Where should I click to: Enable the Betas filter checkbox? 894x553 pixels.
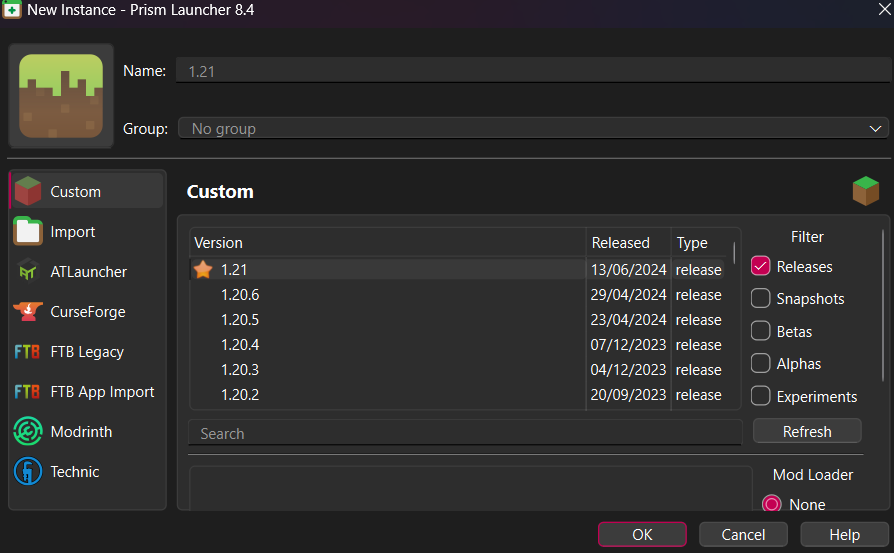(761, 331)
